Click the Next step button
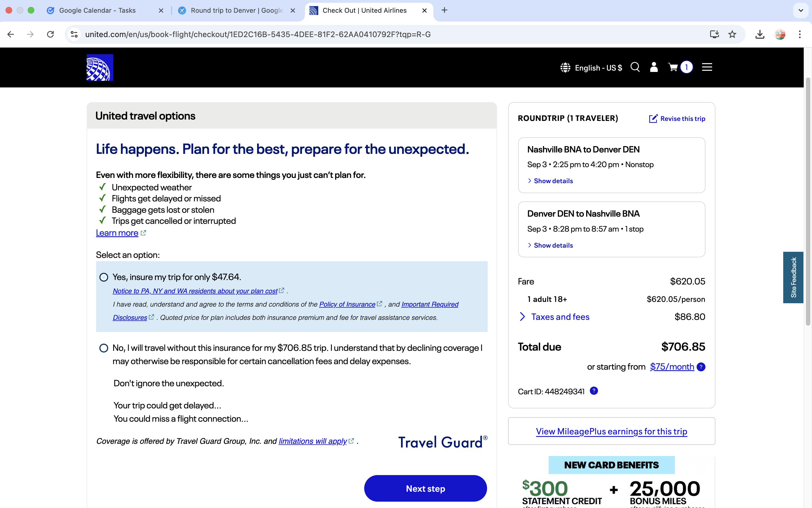This screenshot has width=812, height=508. click(x=425, y=488)
